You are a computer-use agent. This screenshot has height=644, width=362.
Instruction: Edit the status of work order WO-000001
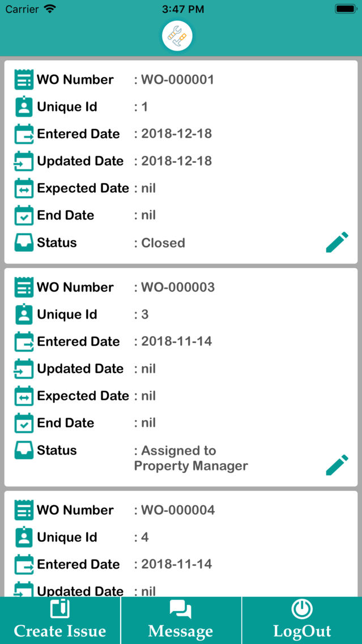click(337, 241)
